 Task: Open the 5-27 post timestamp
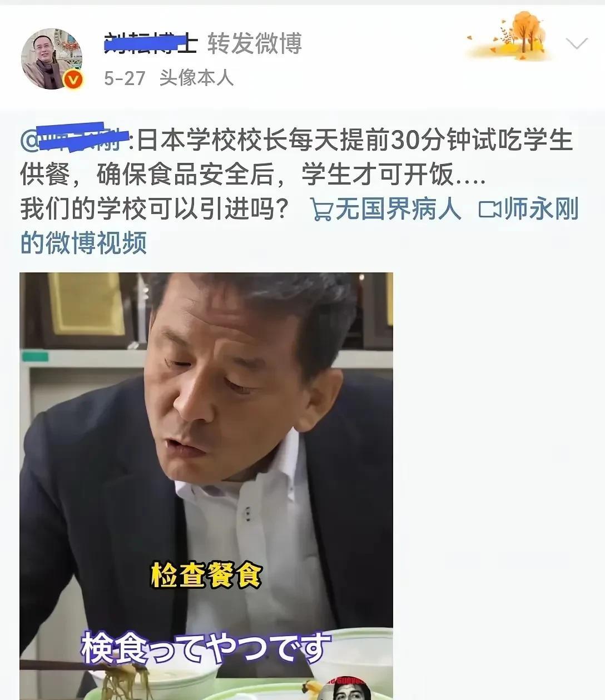(x=125, y=78)
